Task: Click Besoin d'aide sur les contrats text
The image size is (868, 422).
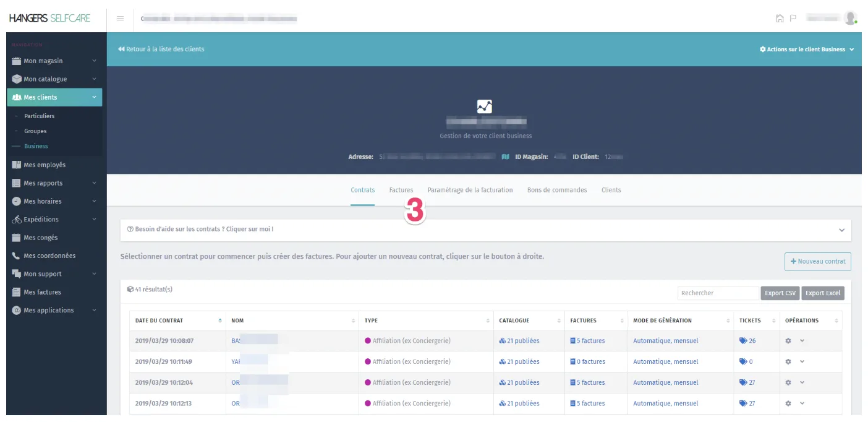Action: coord(200,230)
